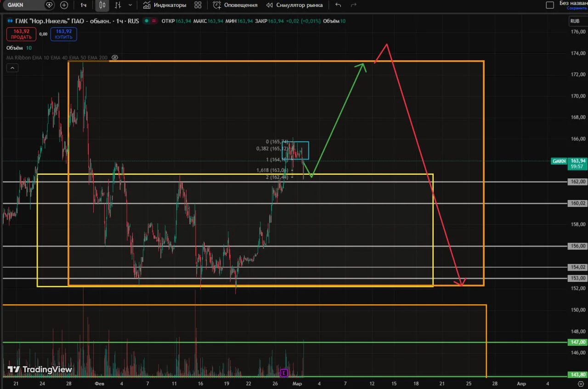Open the RUB currency selector
This screenshot has width=588, height=389.
[x=575, y=21]
